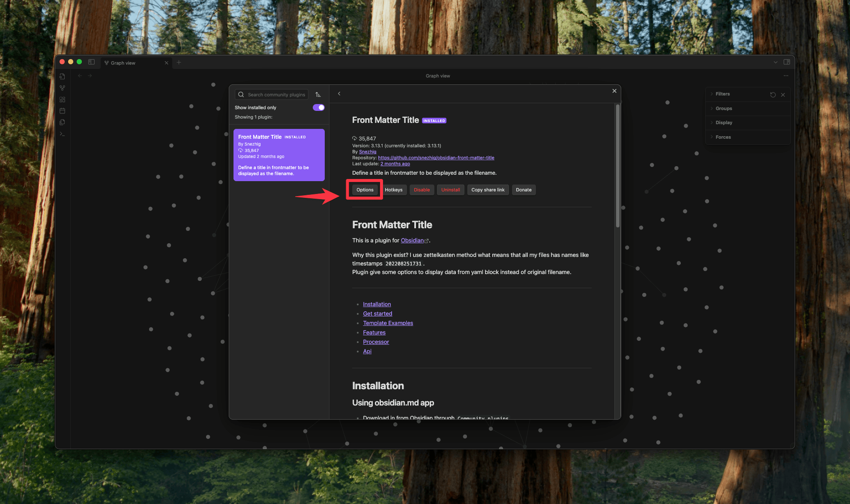Select the card layout icon in sidebar
850x504 pixels.
(62, 99)
